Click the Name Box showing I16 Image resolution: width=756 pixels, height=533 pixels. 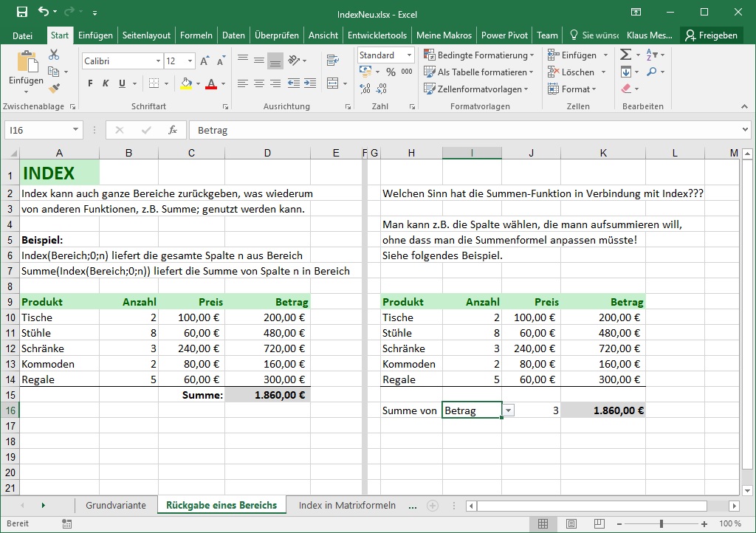tap(37, 130)
